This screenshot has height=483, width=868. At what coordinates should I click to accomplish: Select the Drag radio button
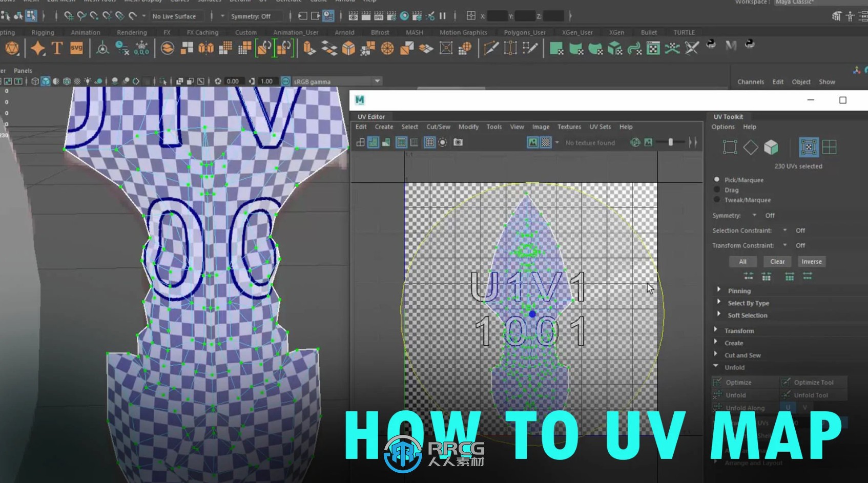click(x=717, y=190)
